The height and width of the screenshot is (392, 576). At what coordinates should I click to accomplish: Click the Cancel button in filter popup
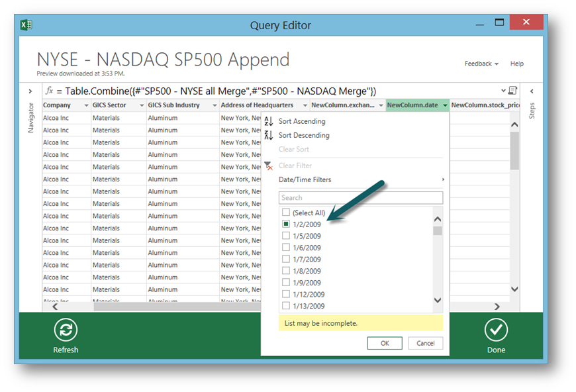426,343
